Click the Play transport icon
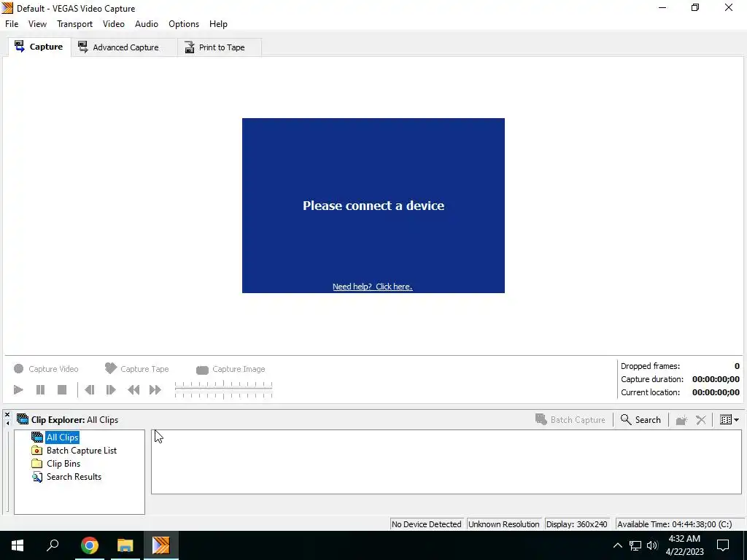The image size is (747, 560). (x=18, y=389)
